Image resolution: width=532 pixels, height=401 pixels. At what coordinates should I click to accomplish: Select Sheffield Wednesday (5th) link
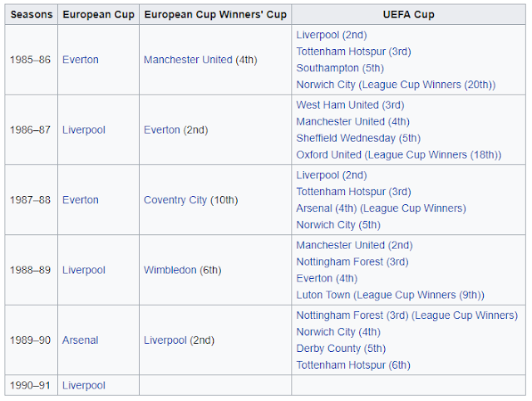point(358,139)
